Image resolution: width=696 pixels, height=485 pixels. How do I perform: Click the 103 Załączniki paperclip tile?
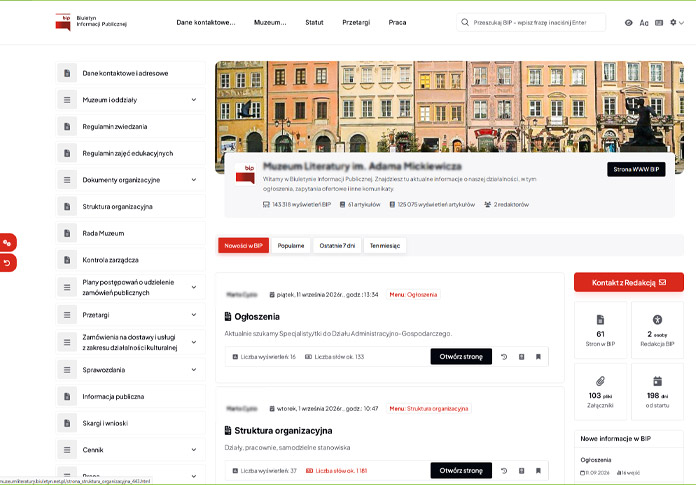pyautogui.click(x=600, y=392)
